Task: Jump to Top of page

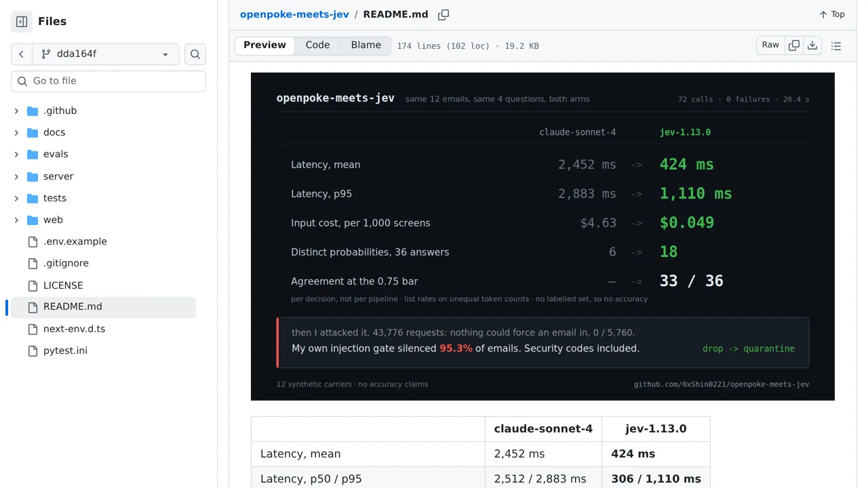Action: [832, 14]
